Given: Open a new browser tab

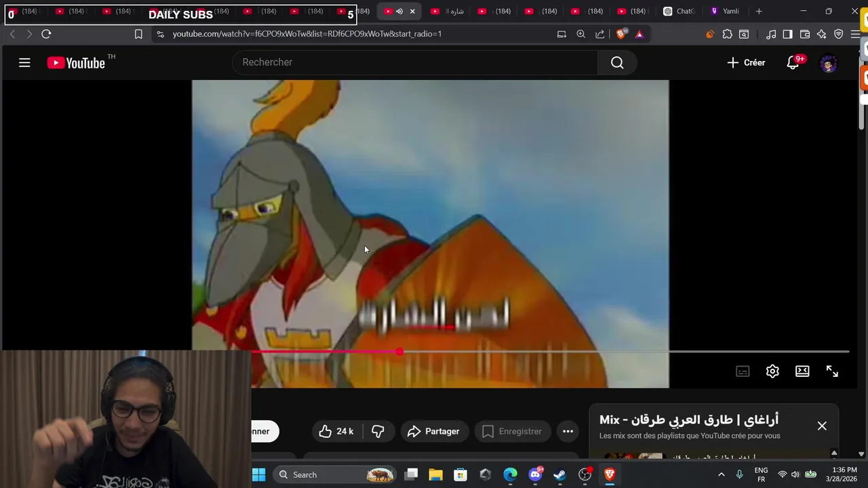Looking at the screenshot, I should [x=759, y=12].
